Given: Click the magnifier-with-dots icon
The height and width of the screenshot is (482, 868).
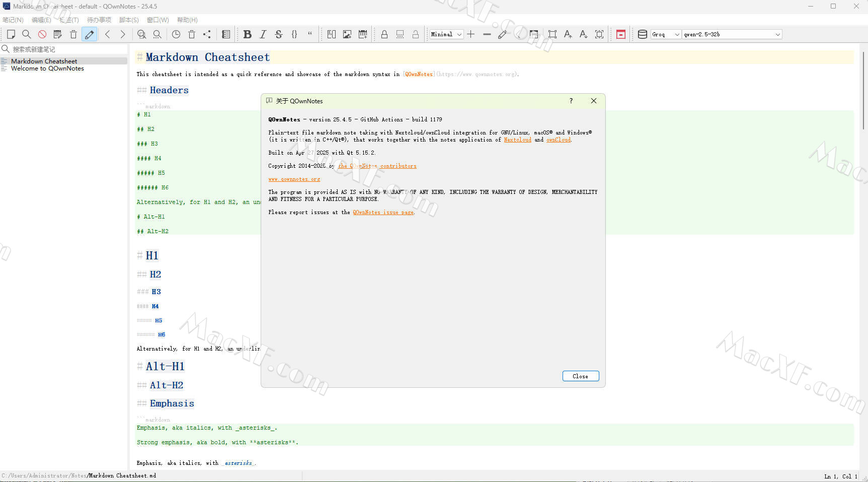Looking at the screenshot, I should 157,34.
